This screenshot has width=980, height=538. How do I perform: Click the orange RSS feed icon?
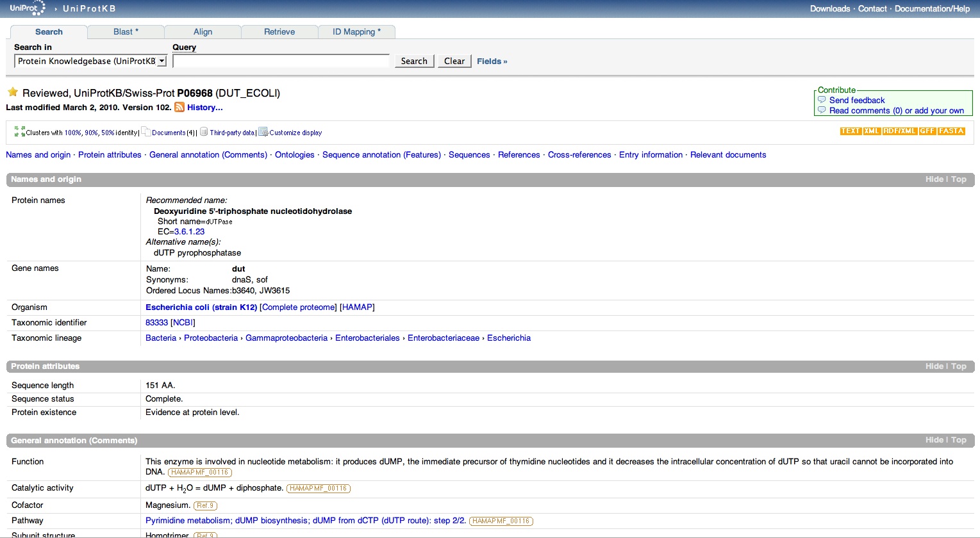(x=179, y=108)
